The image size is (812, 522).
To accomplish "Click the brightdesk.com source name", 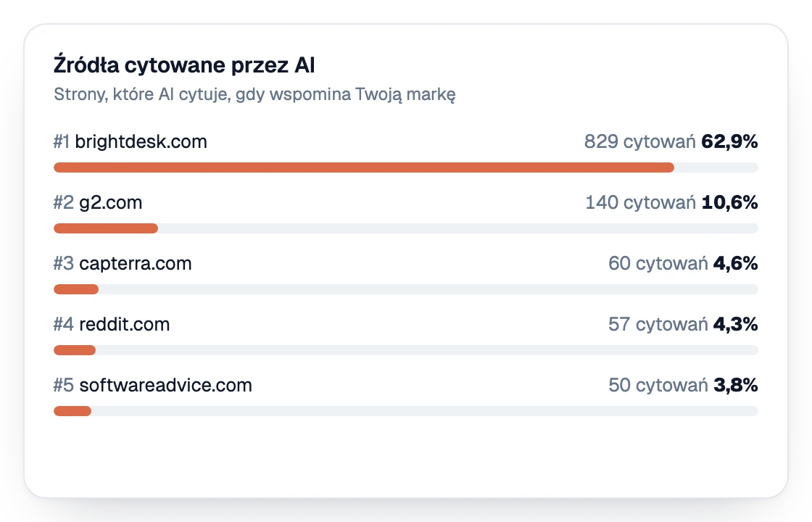I will [141, 142].
